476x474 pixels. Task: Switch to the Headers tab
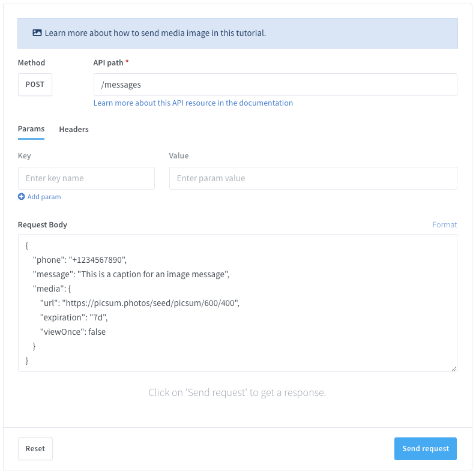point(74,129)
